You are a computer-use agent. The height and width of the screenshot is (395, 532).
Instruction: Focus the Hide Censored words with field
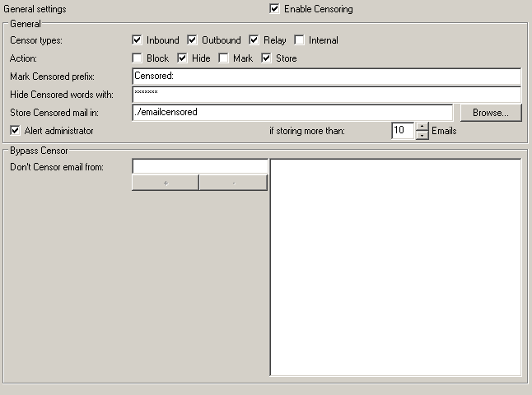(326, 95)
